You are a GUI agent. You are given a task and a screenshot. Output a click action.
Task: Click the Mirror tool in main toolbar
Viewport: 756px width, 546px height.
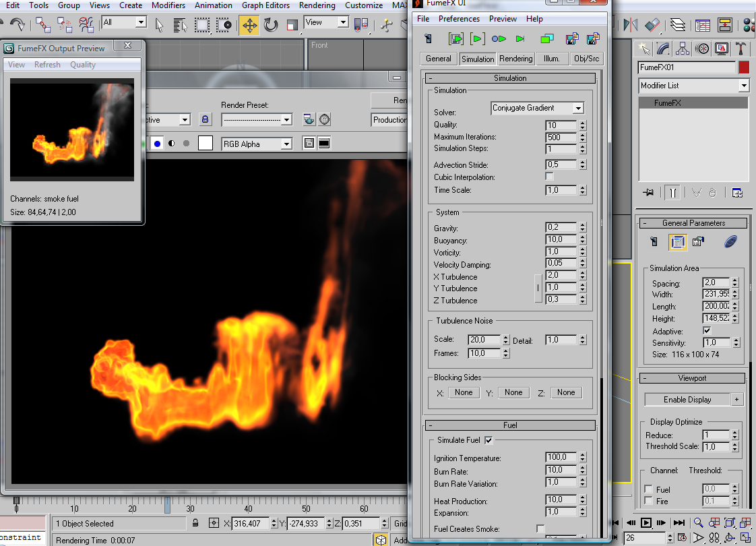[x=630, y=24]
